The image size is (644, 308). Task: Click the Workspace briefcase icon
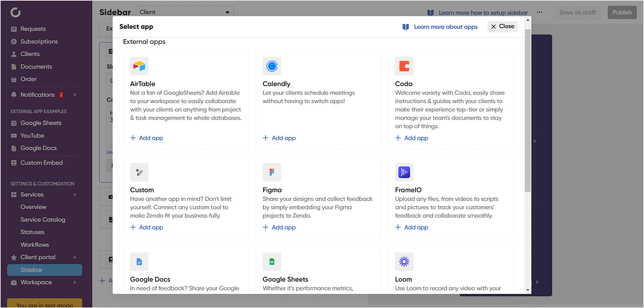point(14,282)
